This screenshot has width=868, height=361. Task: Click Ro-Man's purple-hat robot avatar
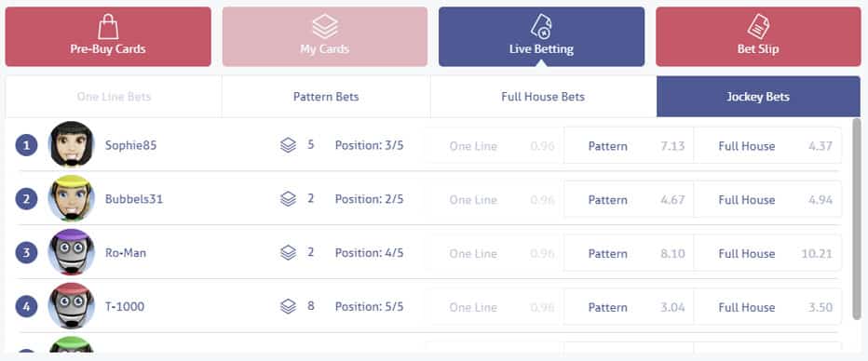click(x=71, y=252)
